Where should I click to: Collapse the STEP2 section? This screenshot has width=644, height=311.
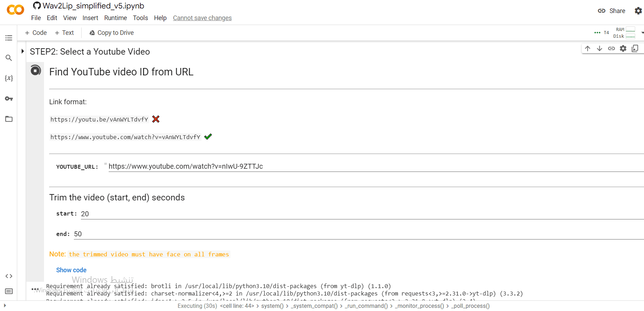(x=23, y=51)
